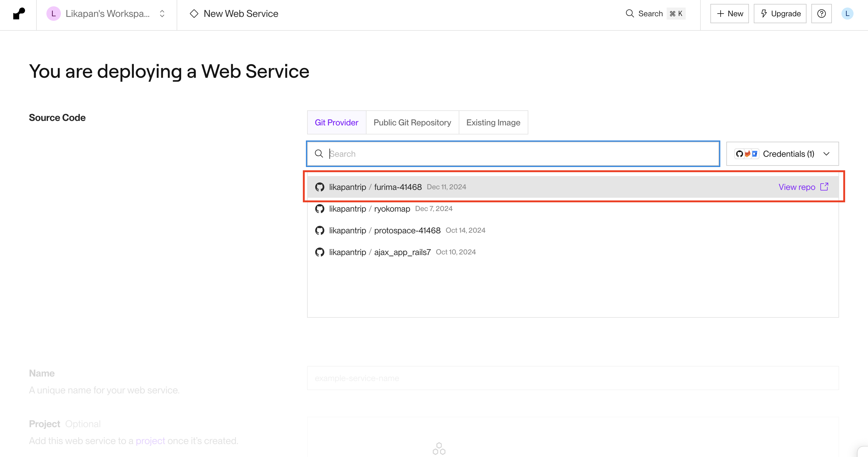This screenshot has height=457, width=868.
Task: Open the View repo link
Action: [x=797, y=187]
